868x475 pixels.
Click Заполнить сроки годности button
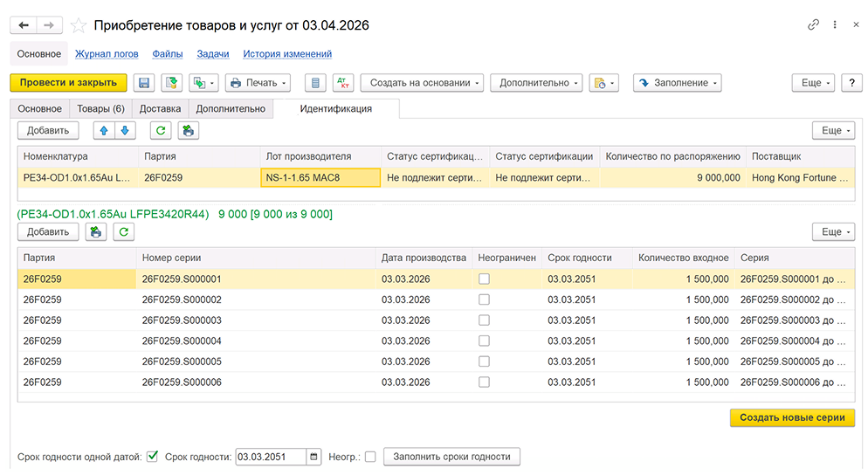[451, 457]
